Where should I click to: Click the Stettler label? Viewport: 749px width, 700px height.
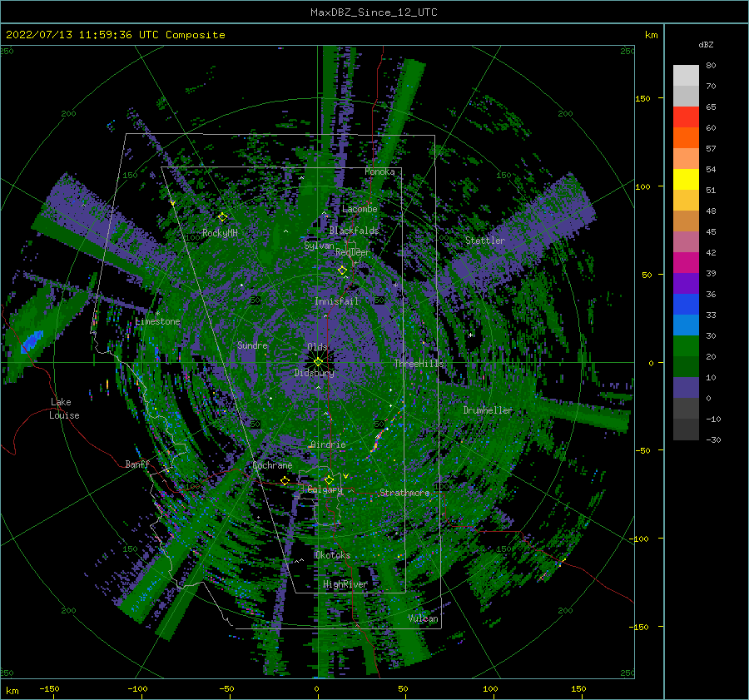point(485,241)
